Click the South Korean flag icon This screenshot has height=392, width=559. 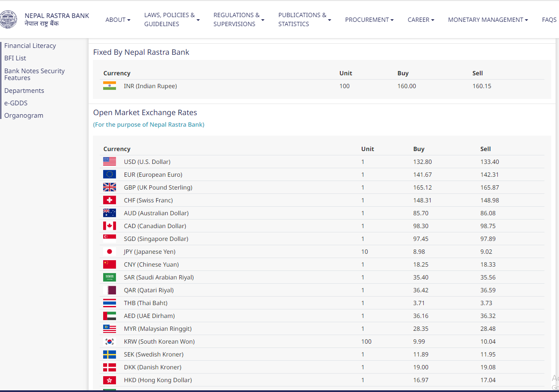[x=110, y=342]
